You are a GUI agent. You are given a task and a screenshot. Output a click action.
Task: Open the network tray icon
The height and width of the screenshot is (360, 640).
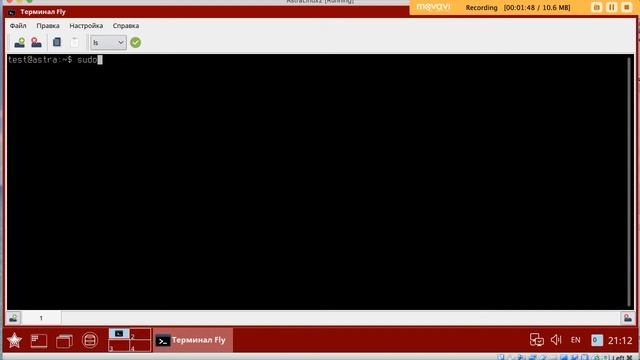(x=536, y=340)
